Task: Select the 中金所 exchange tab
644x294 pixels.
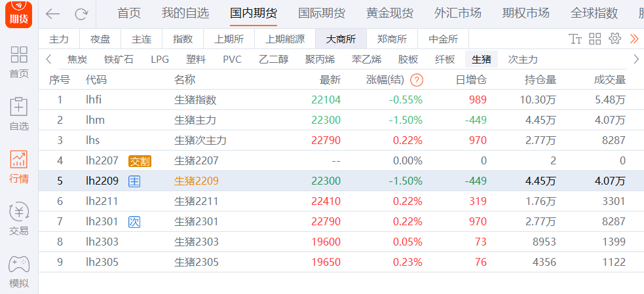Action: click(x=443, y=39)
